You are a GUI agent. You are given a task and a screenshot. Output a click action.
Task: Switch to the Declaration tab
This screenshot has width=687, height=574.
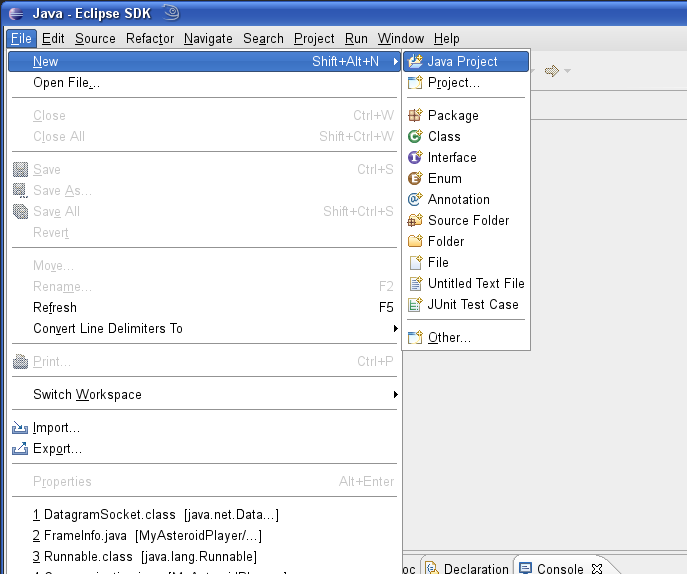tap(467, 568)
